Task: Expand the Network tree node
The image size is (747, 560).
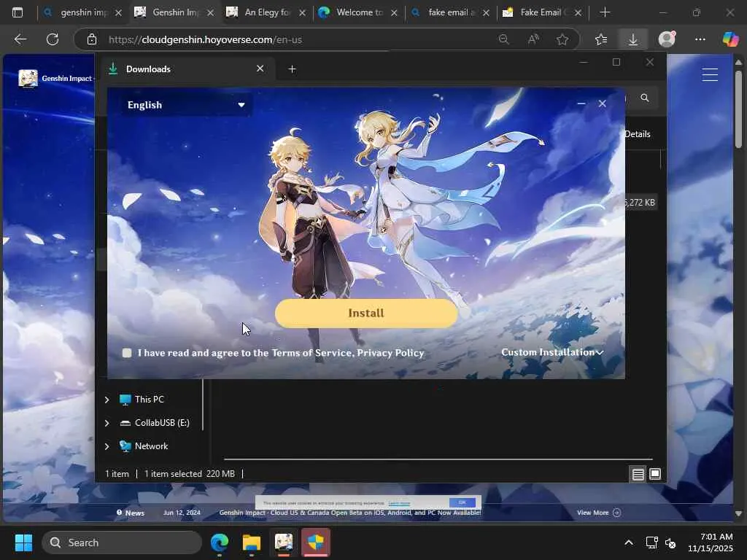Action: click(107, 446)
